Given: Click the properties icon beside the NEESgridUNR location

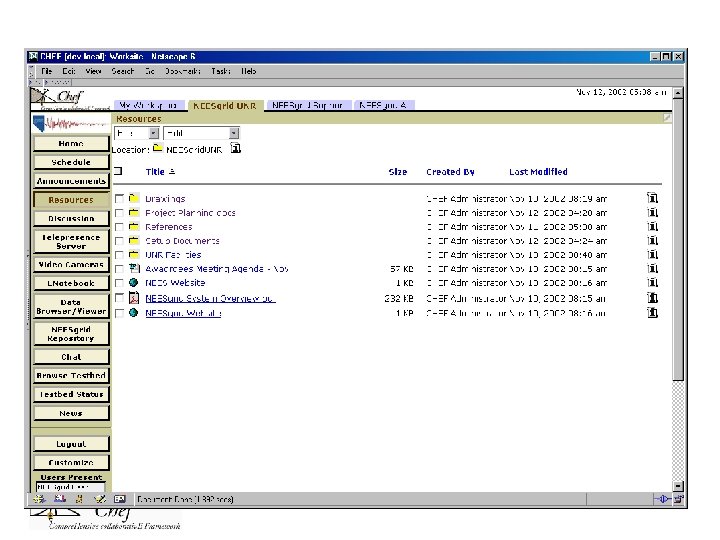Looking at the screenshot, I should [236, 148].
